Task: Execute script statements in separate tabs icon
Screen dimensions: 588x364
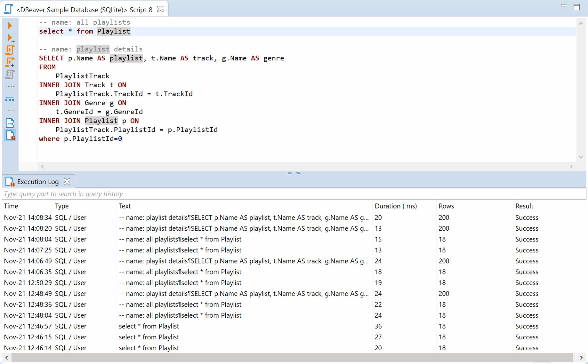Action: tap(10, 62)
